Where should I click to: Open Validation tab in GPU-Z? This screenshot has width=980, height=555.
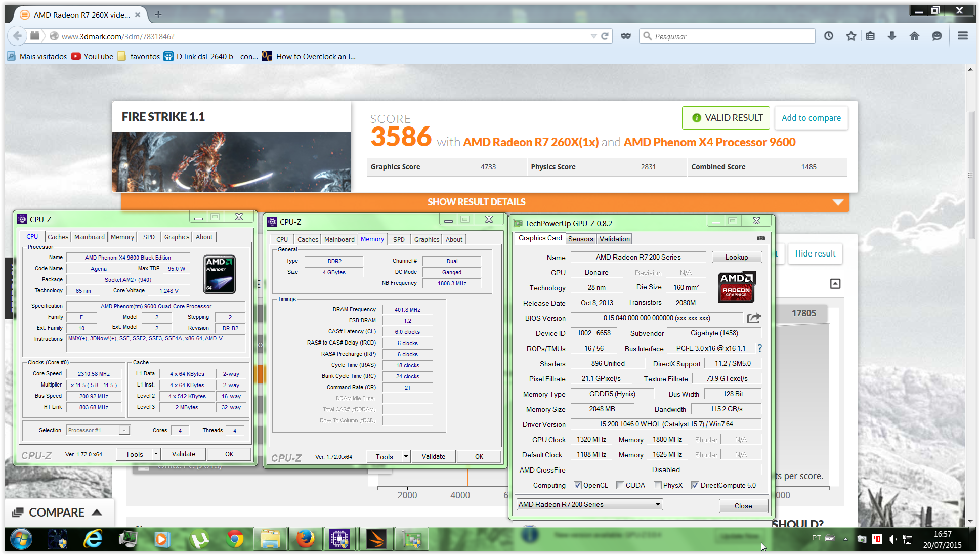coord(614,239)
